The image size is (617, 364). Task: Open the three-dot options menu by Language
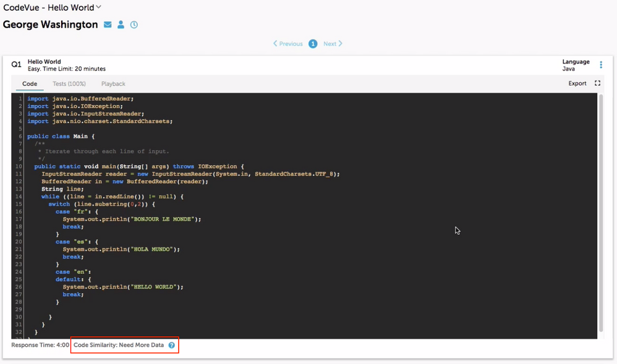tap(601, 65)
